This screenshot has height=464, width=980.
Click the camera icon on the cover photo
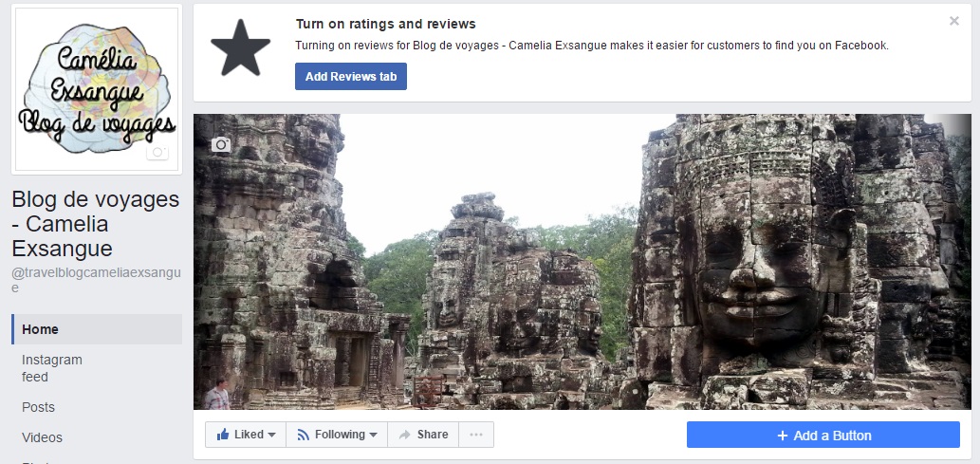pos(221,144)
